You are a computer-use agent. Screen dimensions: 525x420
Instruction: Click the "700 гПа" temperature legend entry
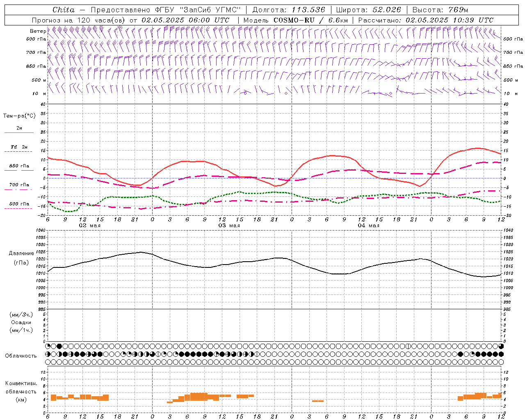[19, 185]
